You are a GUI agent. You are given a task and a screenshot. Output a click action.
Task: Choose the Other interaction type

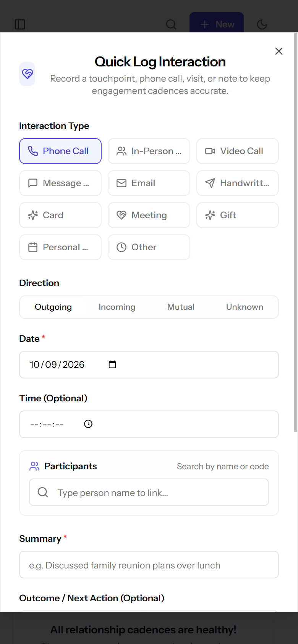pos(149,247)
